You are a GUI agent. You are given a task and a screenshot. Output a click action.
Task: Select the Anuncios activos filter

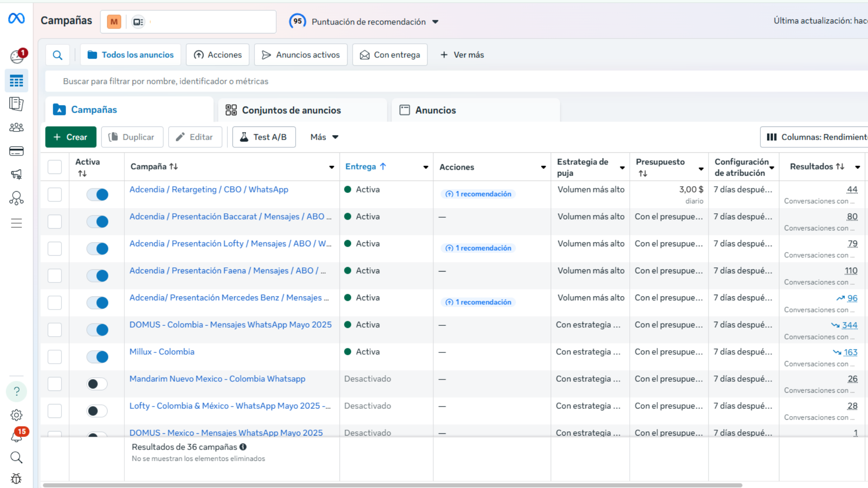click(301, 55)
